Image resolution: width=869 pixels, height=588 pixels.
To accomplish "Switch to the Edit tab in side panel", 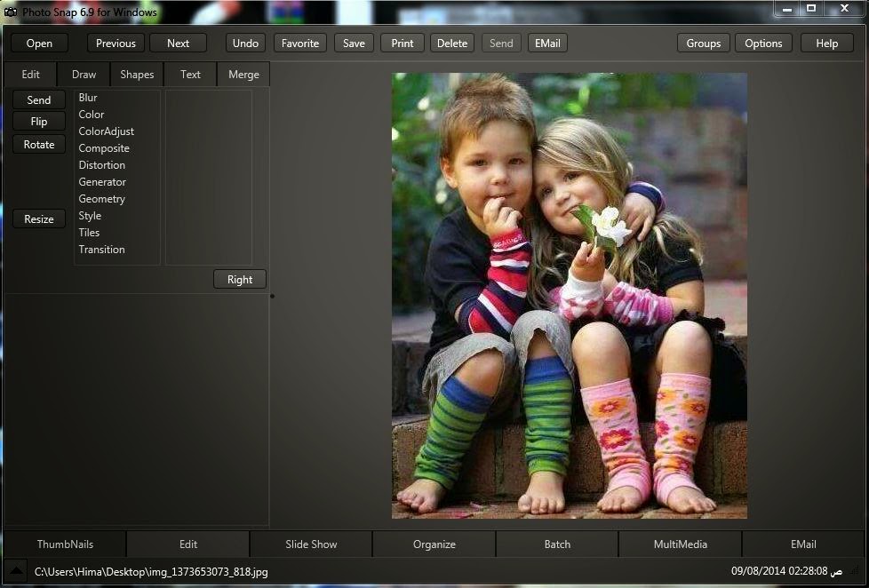I will click(30, 75).
